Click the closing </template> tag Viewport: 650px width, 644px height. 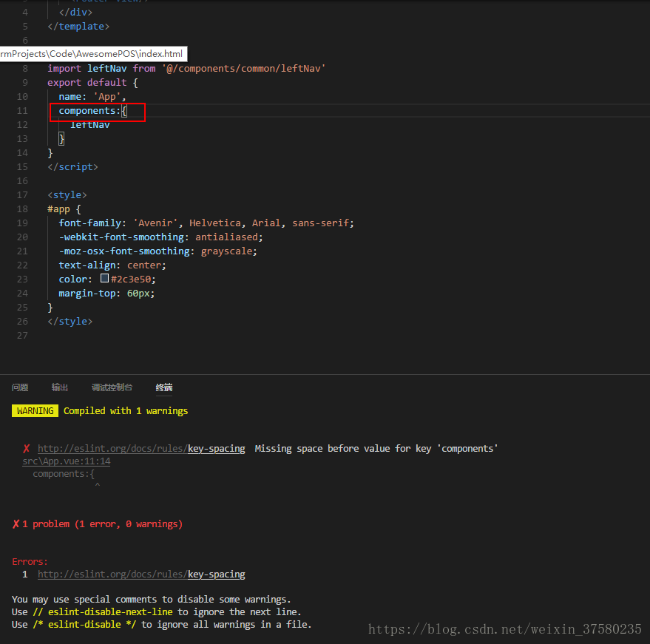click(78, 26)
